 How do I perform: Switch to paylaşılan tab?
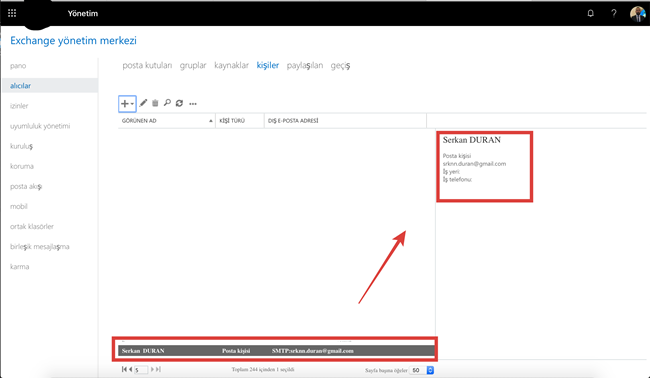[305, 65]
